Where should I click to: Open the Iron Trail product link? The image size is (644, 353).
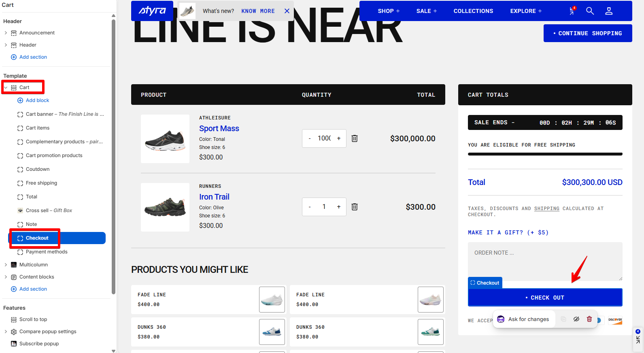point(214,197)
